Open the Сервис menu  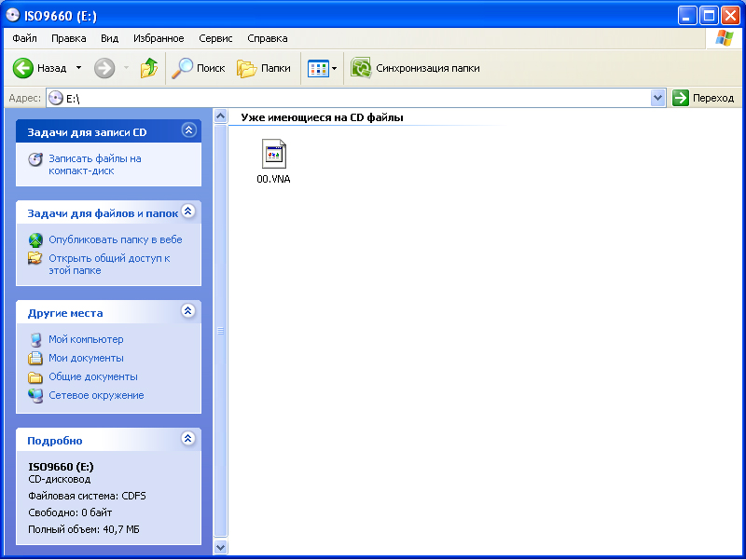point(215,38)
